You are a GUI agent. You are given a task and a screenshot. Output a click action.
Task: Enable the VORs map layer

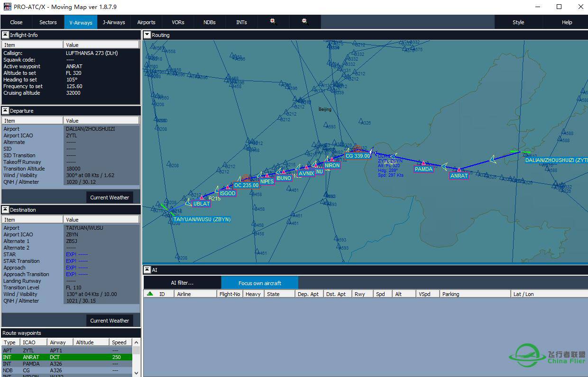coord(178,22)
